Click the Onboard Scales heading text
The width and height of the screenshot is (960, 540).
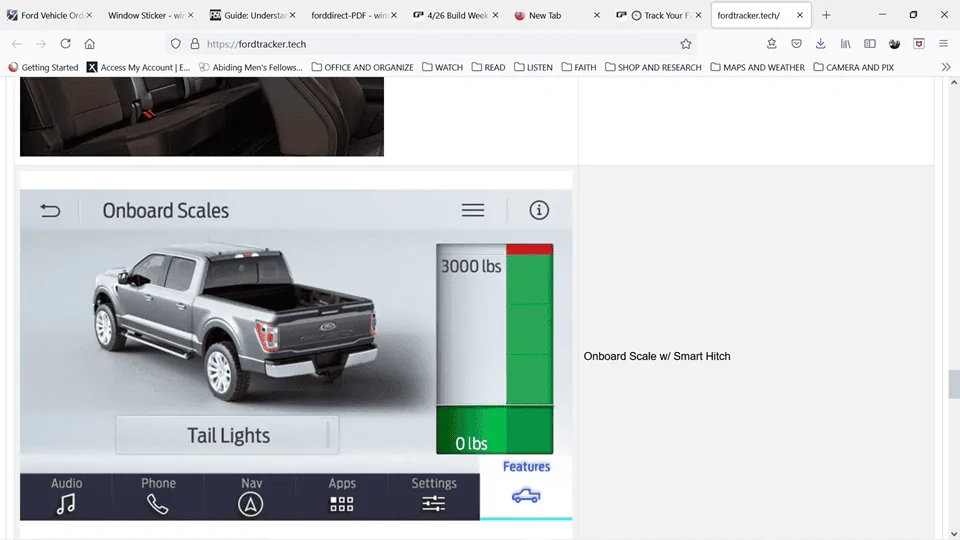[165, 211]
